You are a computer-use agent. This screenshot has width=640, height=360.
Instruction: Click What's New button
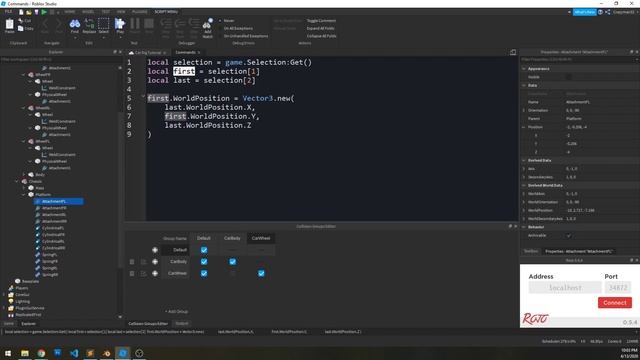584,12
